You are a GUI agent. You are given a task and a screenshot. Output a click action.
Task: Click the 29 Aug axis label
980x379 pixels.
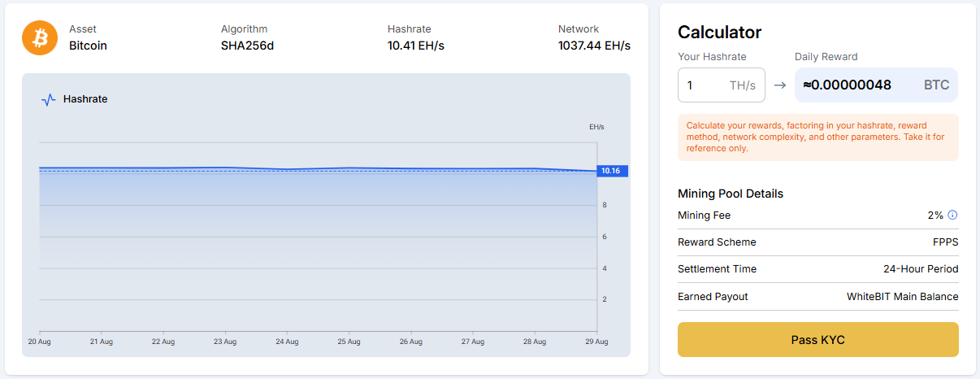596,342
